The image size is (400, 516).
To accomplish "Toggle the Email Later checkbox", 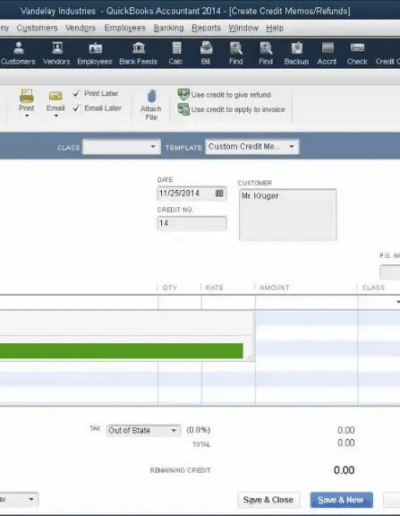I will point(77,108).
